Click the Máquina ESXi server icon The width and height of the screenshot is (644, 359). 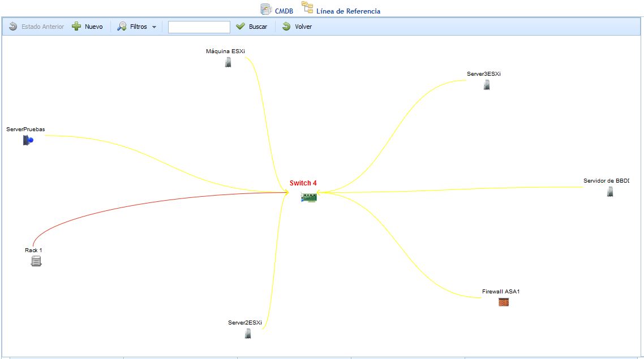click(x=227, y=62)
